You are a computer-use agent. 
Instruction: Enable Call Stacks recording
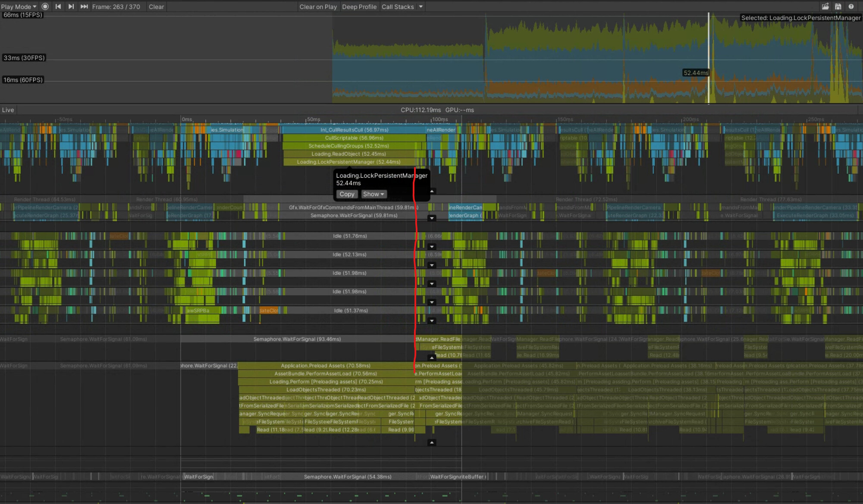click(x=397, y=6)
